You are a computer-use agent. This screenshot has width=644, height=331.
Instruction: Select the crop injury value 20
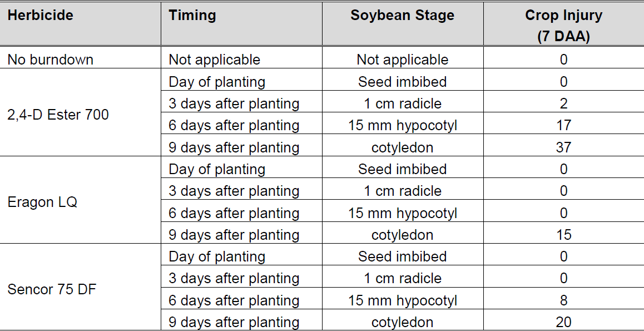[563, 322]
